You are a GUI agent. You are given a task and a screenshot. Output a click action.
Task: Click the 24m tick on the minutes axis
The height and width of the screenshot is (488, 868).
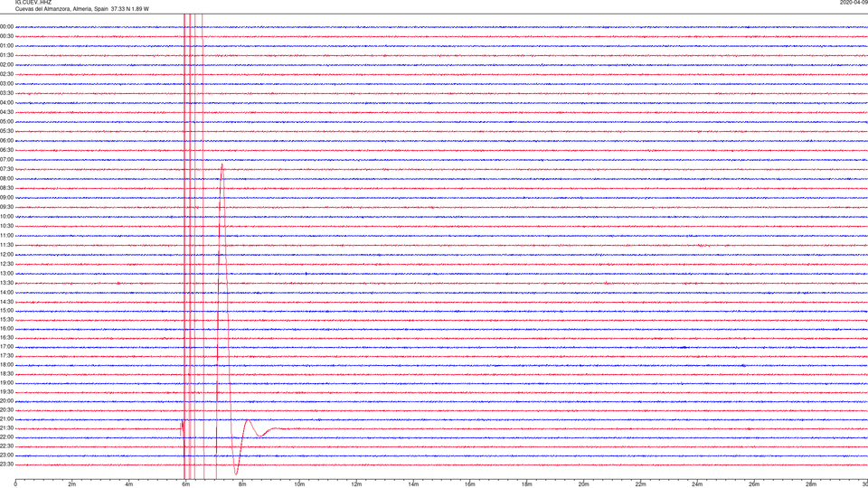click(x=697, y=484)
